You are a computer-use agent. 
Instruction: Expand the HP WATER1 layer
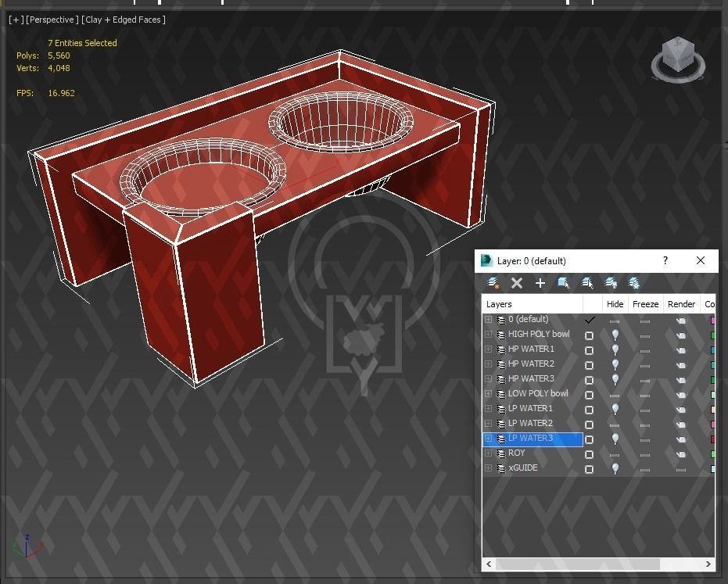click(489, 349)
